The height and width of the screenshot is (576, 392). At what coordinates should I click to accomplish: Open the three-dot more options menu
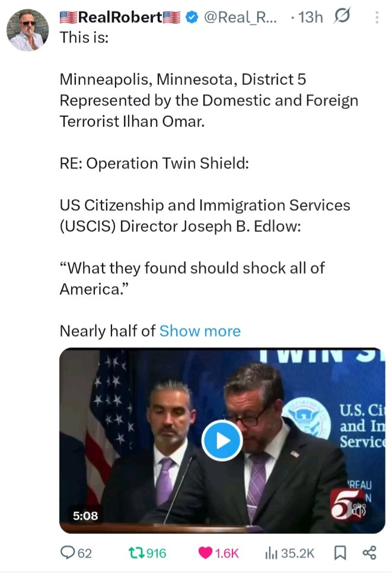[x=377, y=17]
